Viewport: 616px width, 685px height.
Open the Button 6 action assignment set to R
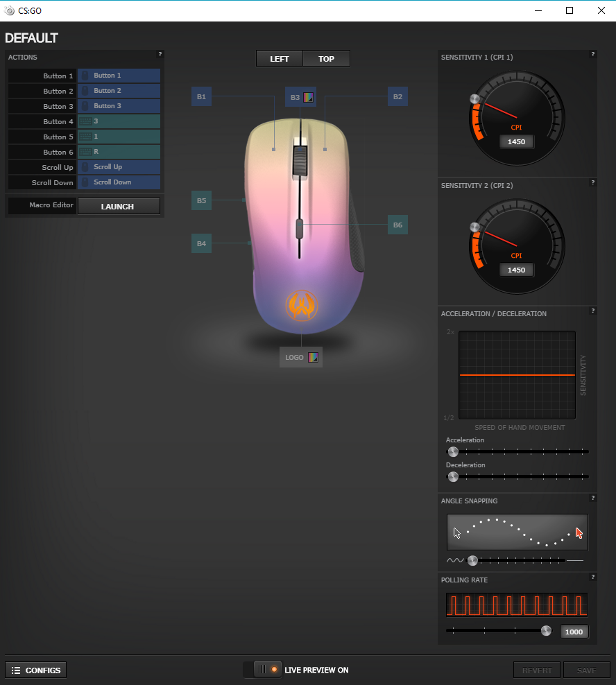pos(119,152)
